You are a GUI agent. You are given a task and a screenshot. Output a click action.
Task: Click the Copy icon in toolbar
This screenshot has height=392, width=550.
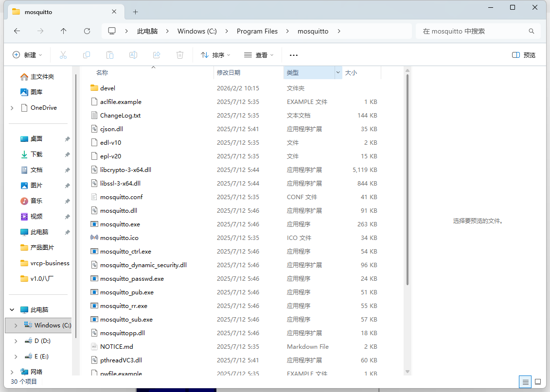point(86,55)
